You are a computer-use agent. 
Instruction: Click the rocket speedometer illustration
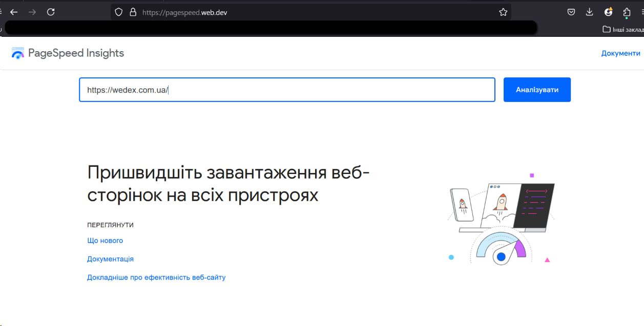(x=501, y=219)
